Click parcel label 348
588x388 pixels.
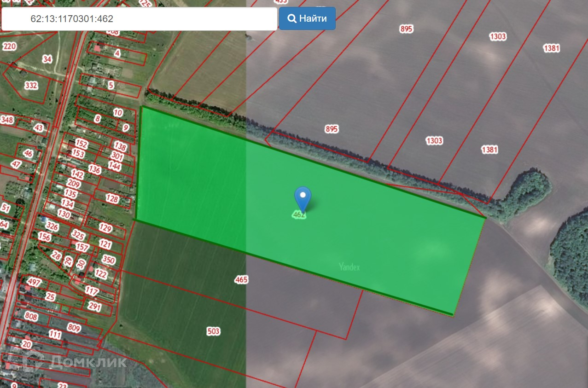(x=7, y=120)
